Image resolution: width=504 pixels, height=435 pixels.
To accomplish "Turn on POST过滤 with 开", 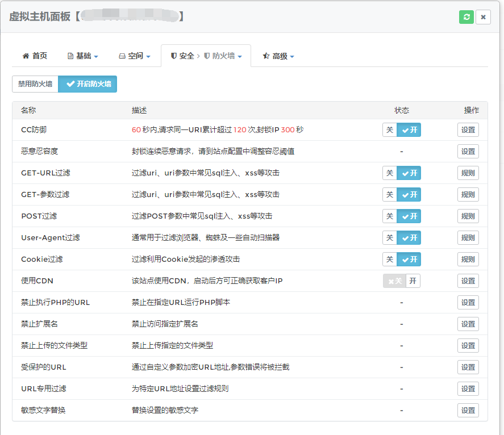I will pos(409,216).
